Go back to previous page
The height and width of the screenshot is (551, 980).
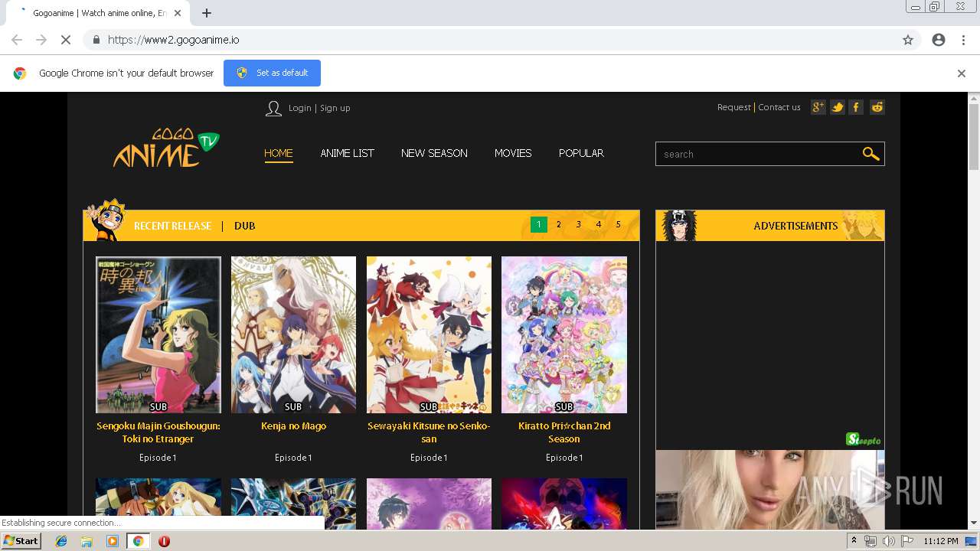click(17, 40)
